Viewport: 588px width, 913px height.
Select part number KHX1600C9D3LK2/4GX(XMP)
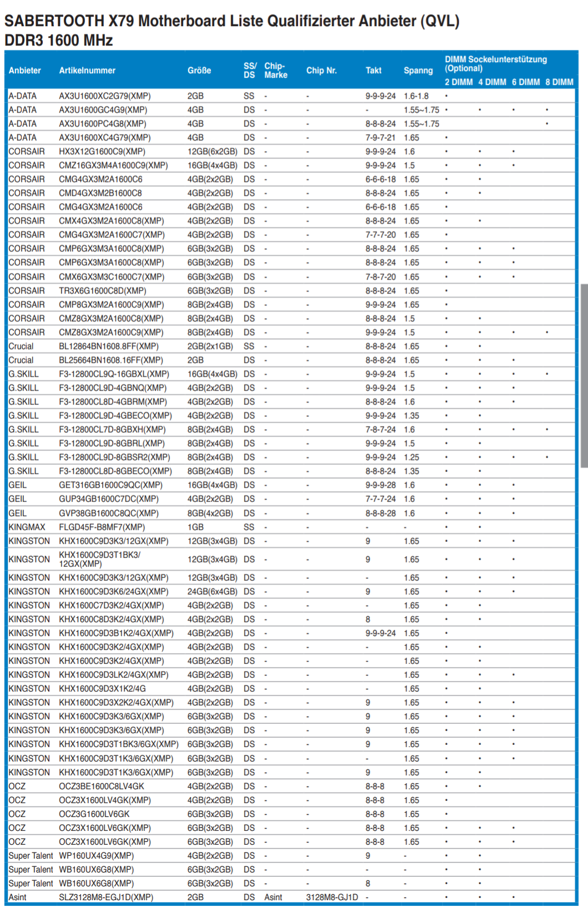tap(114, 674)
